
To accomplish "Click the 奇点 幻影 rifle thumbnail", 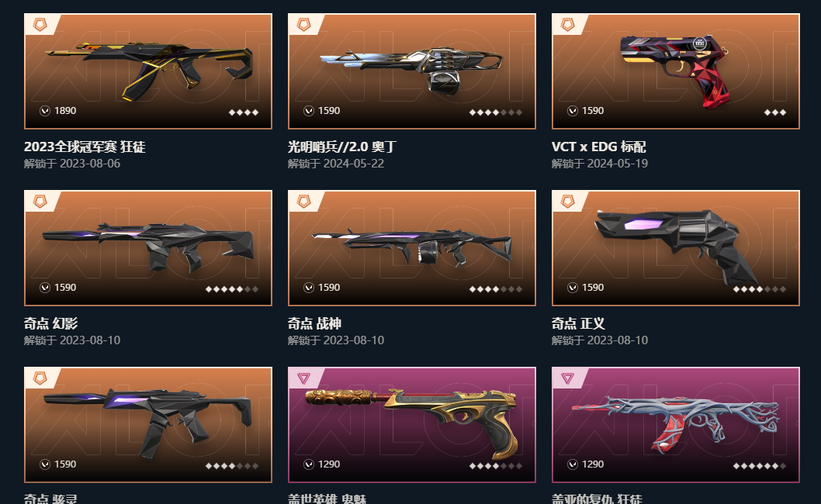I will click(148, 248).
